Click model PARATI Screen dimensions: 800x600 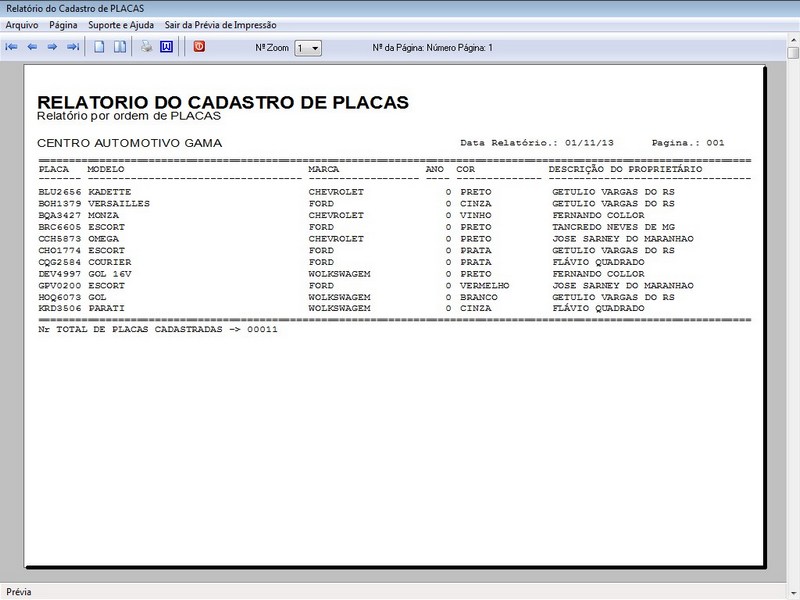[x=106, y=309]
